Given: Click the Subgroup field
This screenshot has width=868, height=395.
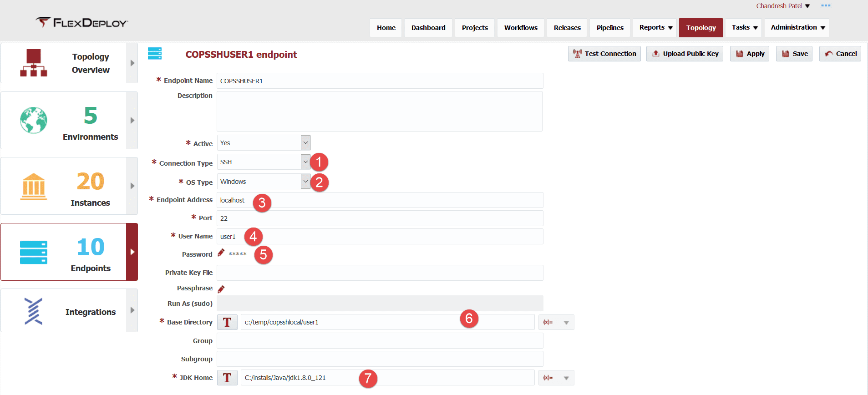Looking at the screenshot, I should (380, 359).
